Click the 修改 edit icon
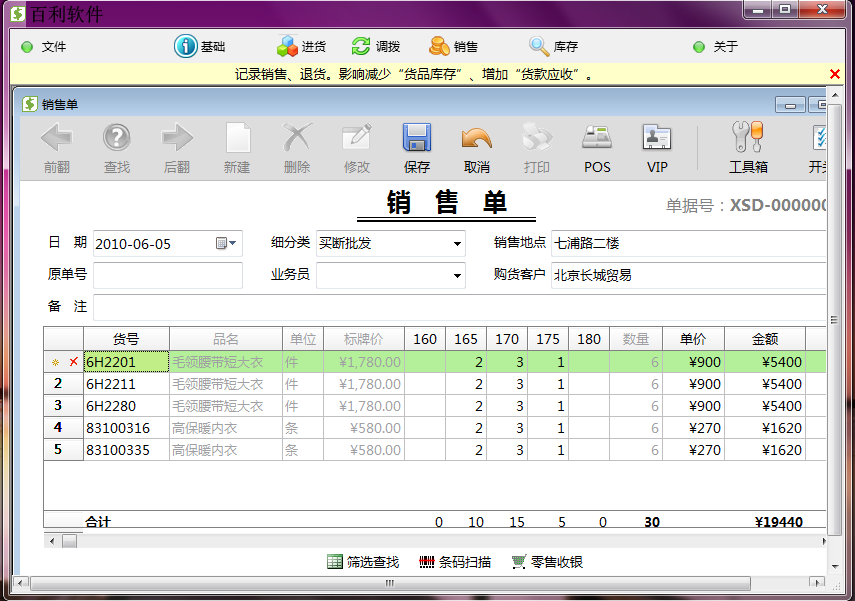 pos(357,137)
